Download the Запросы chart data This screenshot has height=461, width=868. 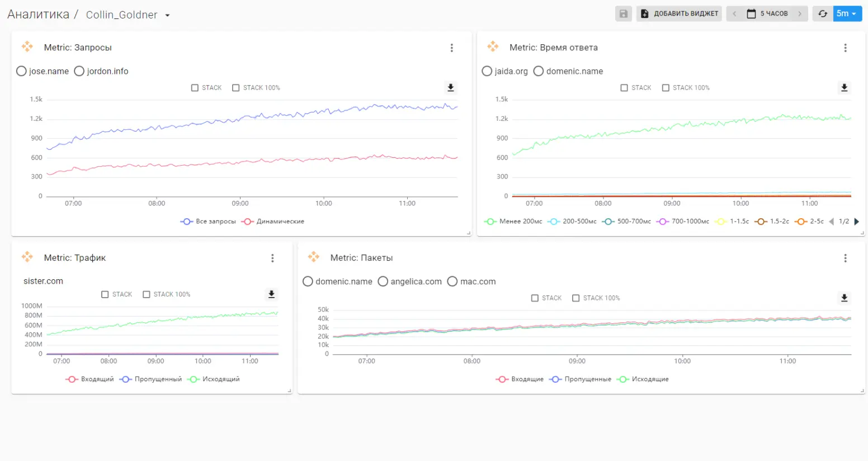(450, 88)
